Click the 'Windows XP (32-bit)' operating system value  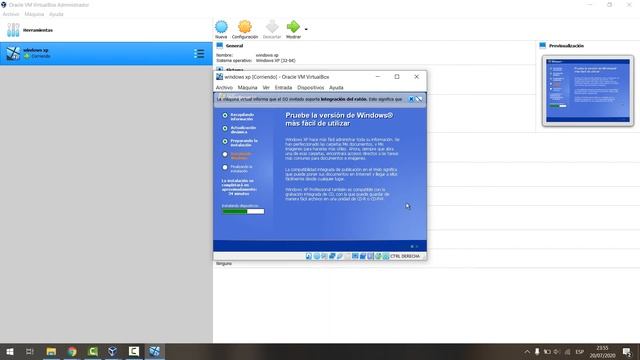click(x=276, y=60)
